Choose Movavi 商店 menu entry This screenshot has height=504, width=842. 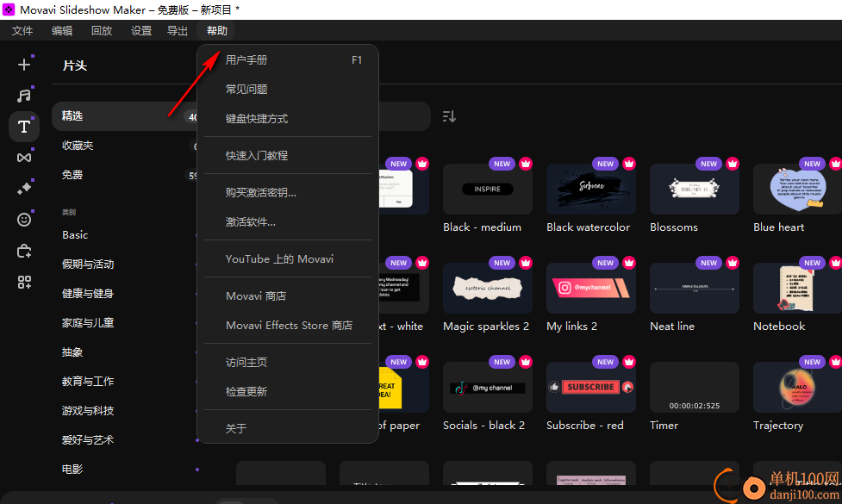point(288,296)
